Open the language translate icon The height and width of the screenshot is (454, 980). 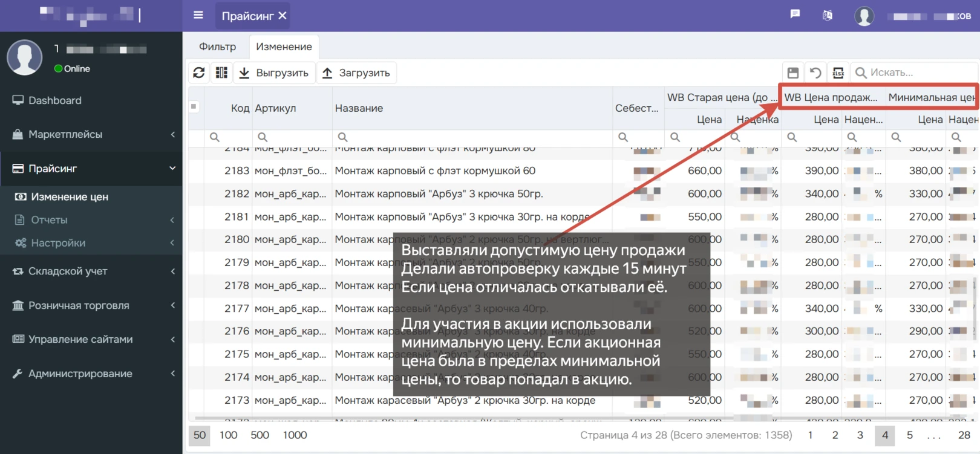point(828,16)
